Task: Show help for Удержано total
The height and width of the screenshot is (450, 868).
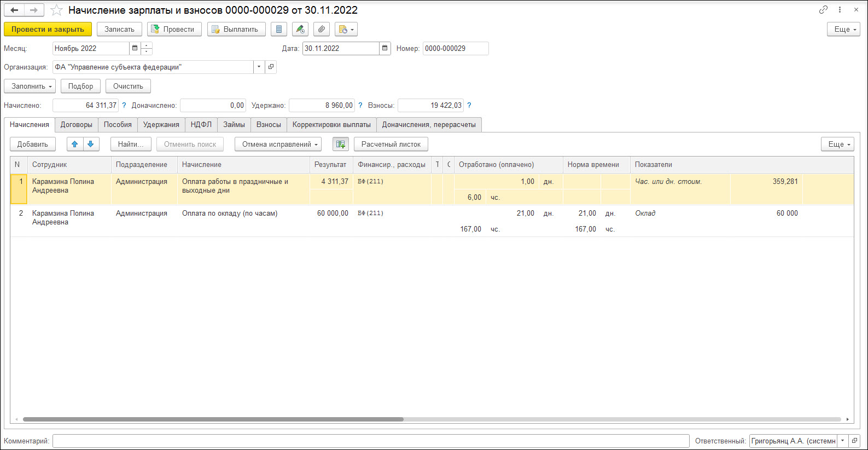Action: [x=360, y=105]
